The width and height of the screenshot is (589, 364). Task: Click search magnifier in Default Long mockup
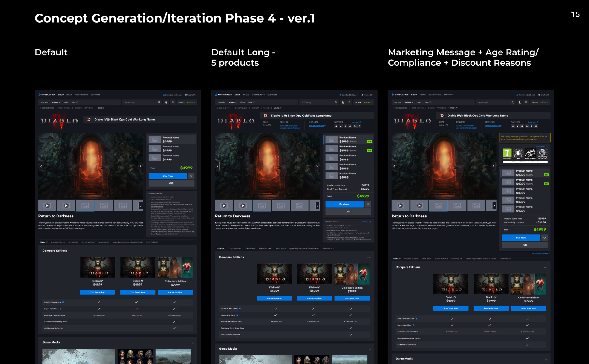tap(336, 102)
